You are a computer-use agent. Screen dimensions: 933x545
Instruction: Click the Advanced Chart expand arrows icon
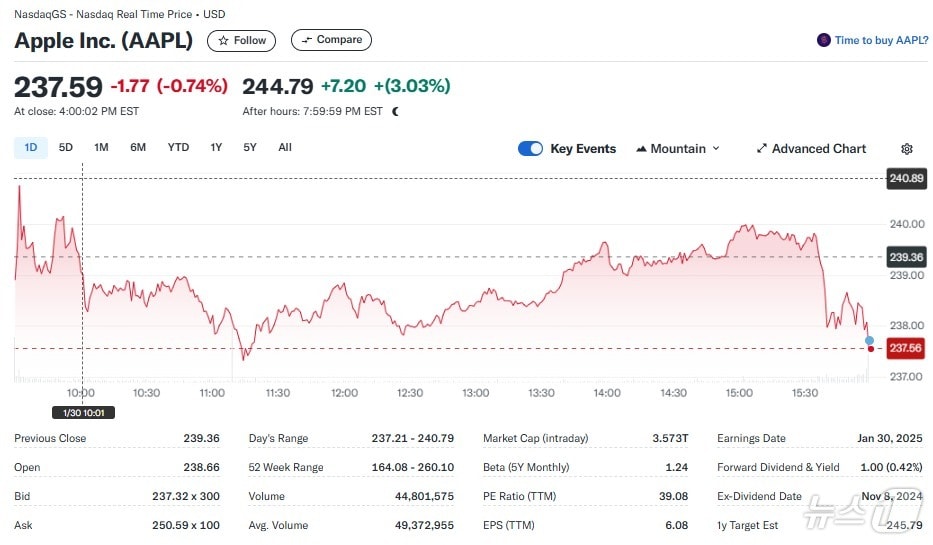(762, 149)
